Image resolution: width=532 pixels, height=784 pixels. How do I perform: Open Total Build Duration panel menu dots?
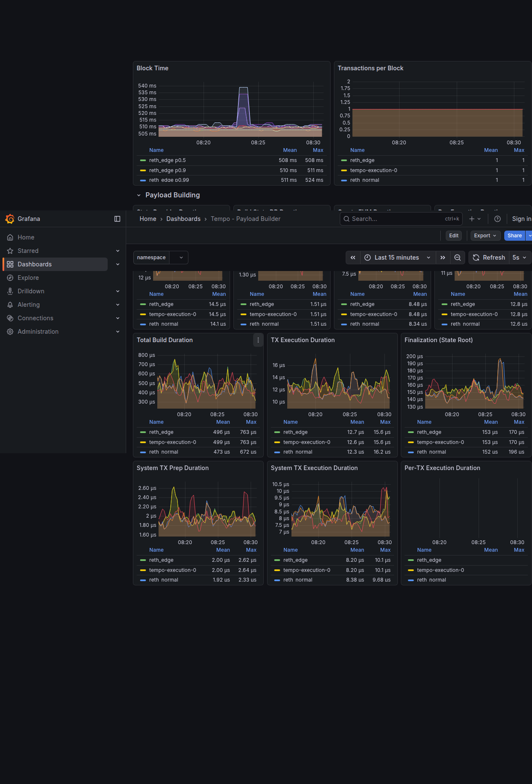(258, 340)
